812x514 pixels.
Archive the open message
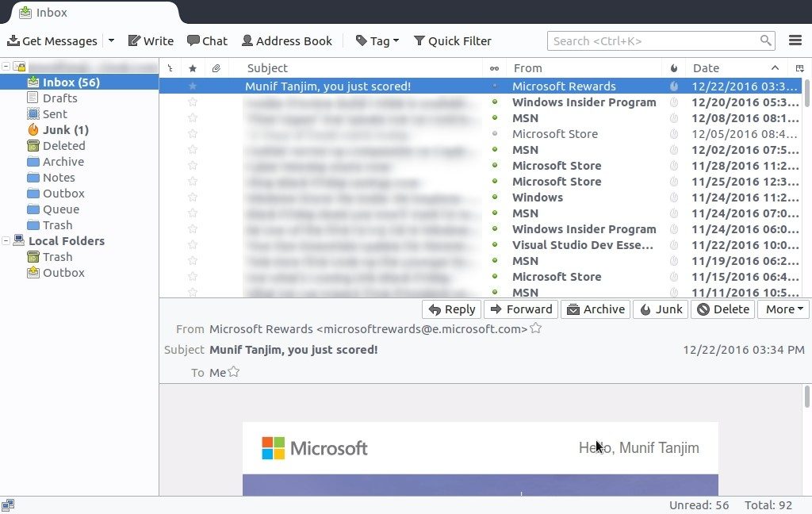click(x=596, y=309)
